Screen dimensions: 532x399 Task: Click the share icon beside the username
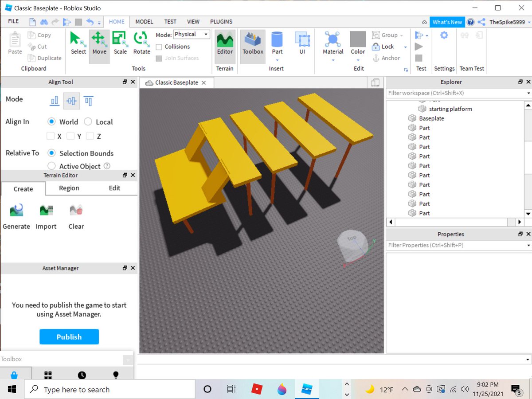[482, 22]
